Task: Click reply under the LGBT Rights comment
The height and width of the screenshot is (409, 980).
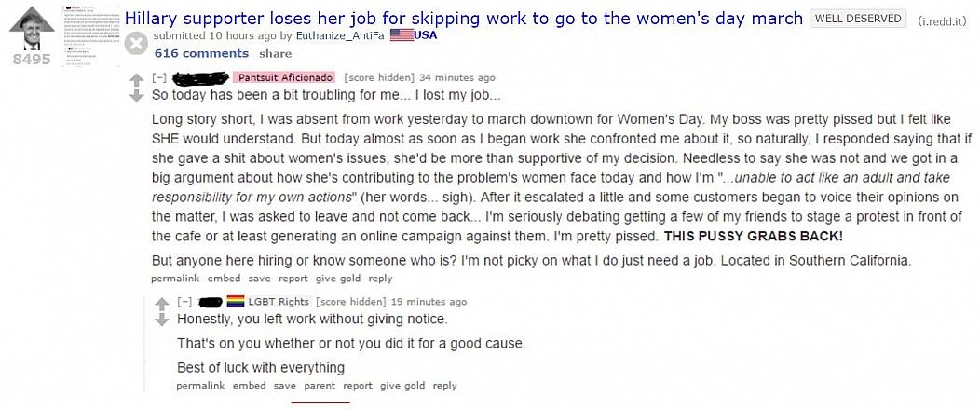Action: point(445,386)
